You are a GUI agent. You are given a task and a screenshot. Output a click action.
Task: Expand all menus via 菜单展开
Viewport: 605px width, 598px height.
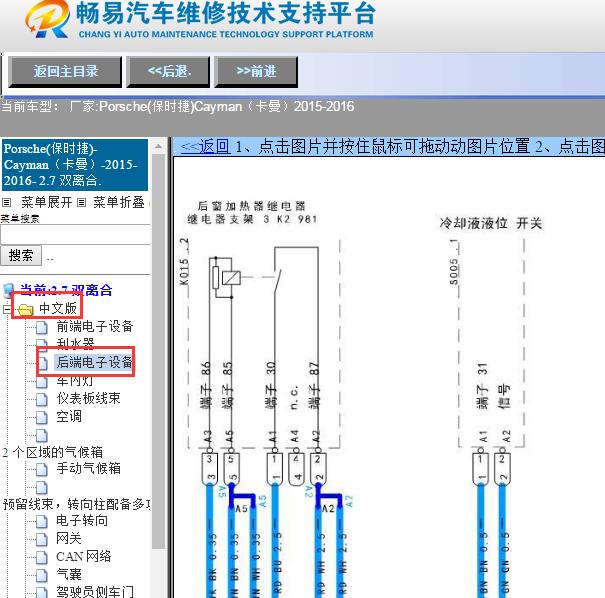click(46, 202)
